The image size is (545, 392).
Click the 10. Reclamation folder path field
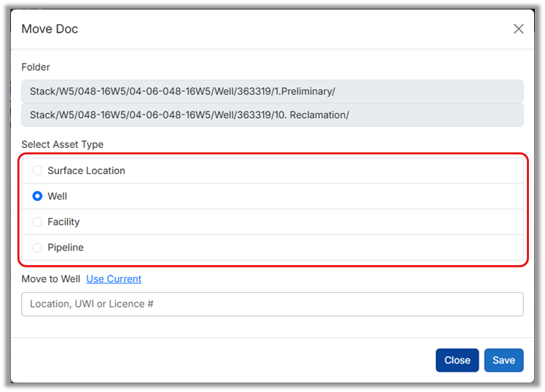(272, 115)
